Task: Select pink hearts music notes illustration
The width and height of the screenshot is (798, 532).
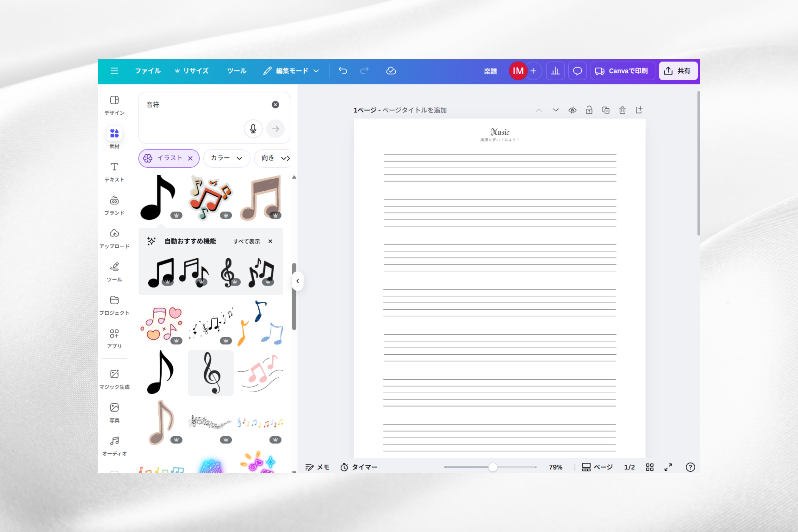Action: pos(161,324)
